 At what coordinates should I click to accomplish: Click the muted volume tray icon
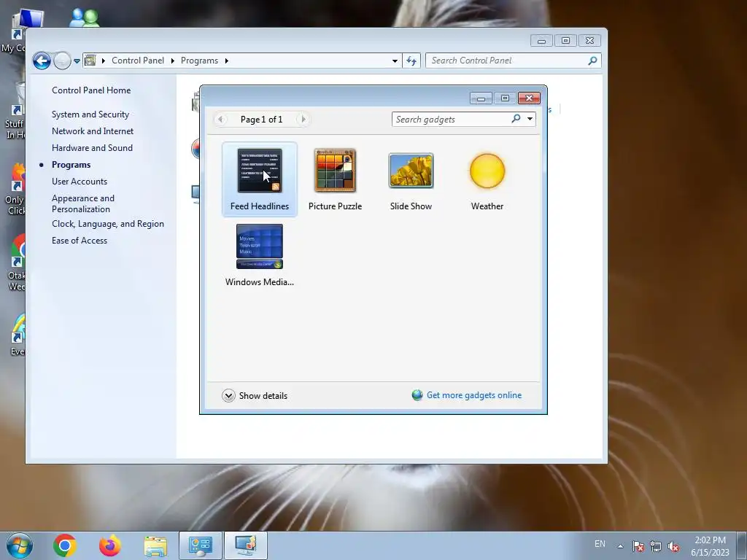(673, 545)
